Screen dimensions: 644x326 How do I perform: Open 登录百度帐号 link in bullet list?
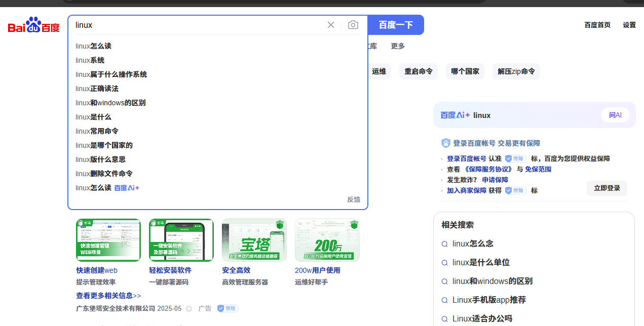[x=467, y=158]
